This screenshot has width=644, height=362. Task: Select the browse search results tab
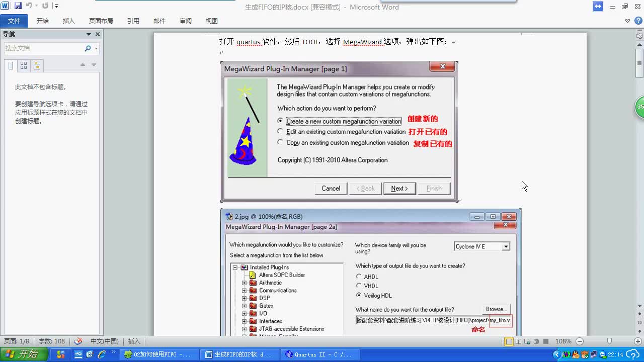coord(37,66)
